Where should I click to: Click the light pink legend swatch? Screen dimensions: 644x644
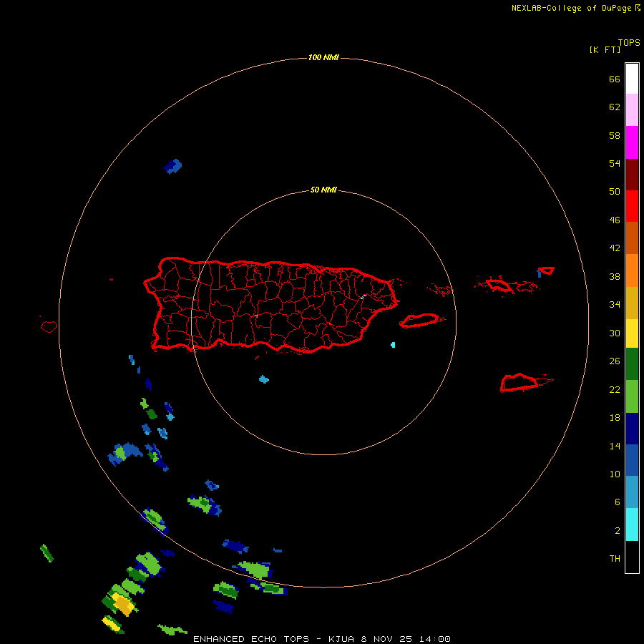click(632, 110)
